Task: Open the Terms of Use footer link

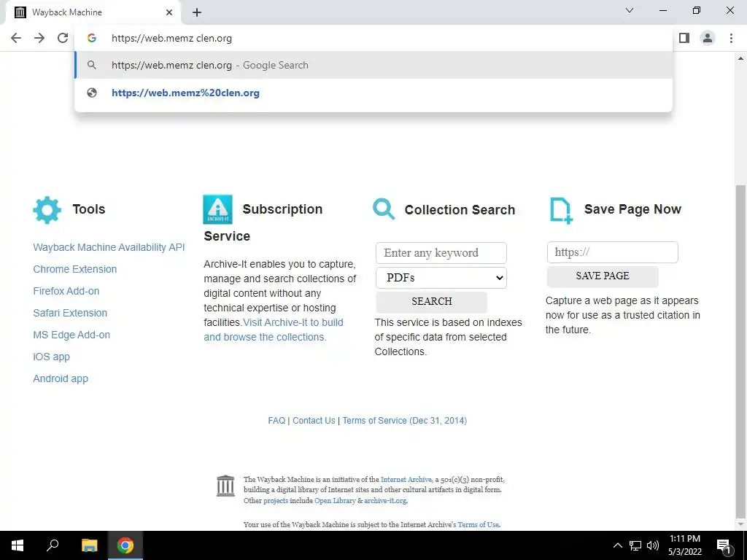Action: click(x=479, y=525)
